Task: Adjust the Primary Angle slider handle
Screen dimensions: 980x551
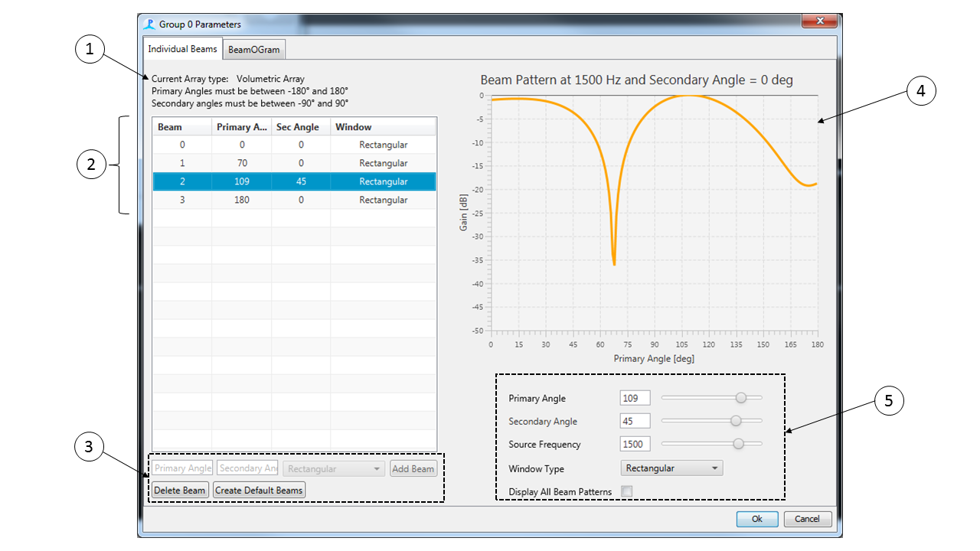Action: 741,398
